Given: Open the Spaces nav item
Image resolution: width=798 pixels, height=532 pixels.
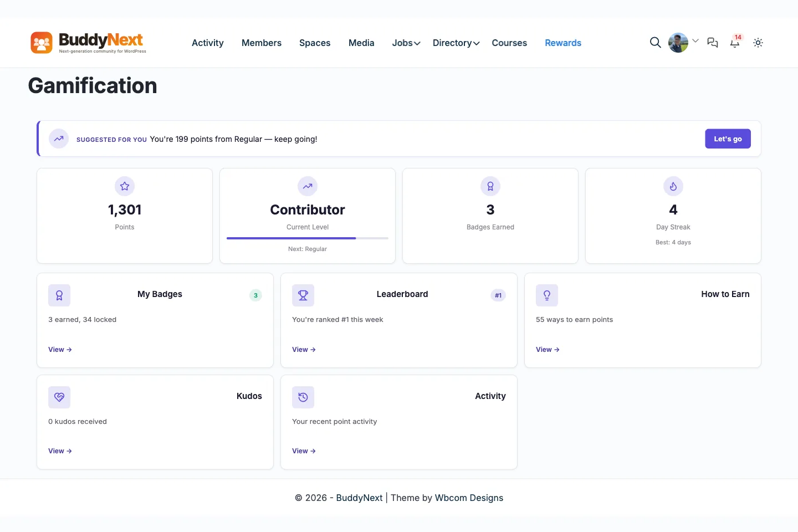Looking at the screenshot, I should click(315, 43).
